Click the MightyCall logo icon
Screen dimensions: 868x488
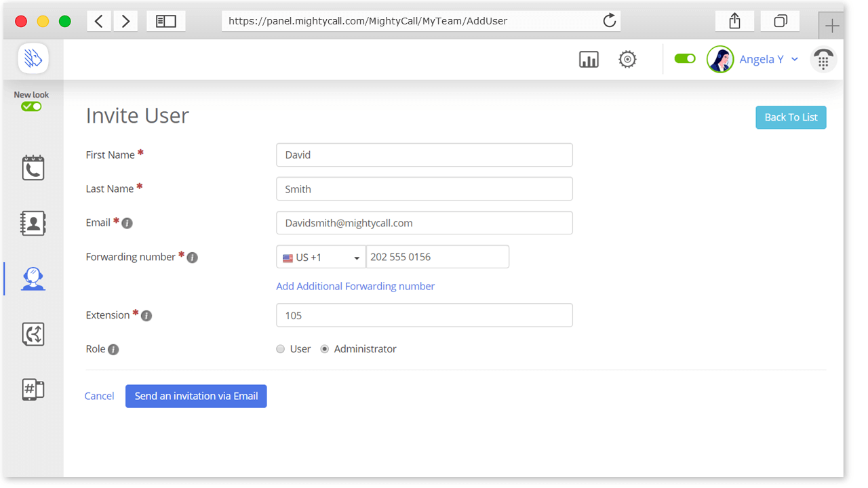click(x=33, y=58)
